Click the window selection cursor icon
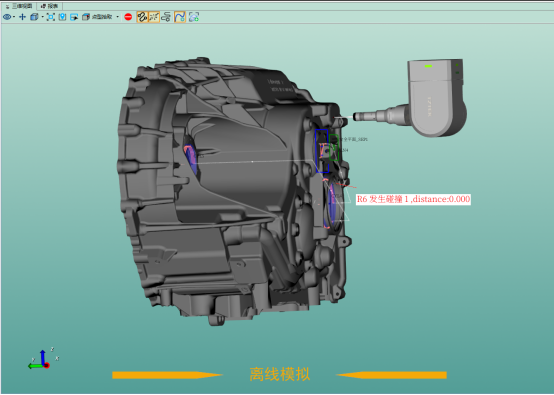554x395 pixels. tap(74, 17)
